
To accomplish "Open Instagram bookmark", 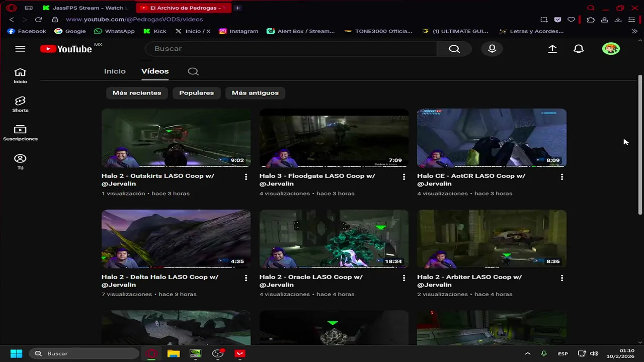I will coord(238,31).
